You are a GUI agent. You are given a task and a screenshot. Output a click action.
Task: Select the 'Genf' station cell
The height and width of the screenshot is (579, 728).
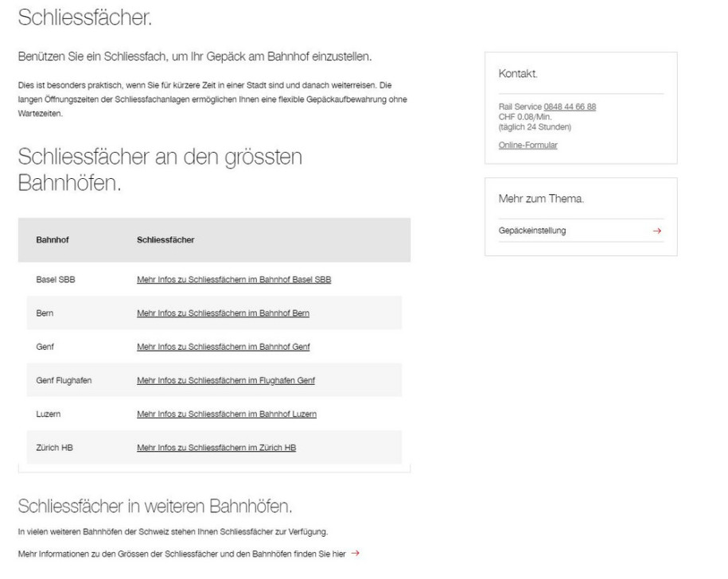45,347
